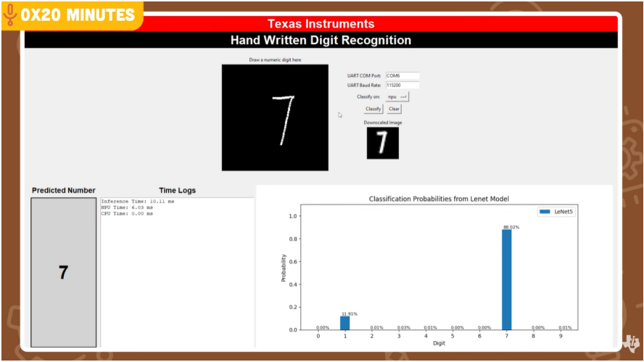Click the Downscaled Image thumbnail
Screen dimensions: 644x362
point(383,143)
